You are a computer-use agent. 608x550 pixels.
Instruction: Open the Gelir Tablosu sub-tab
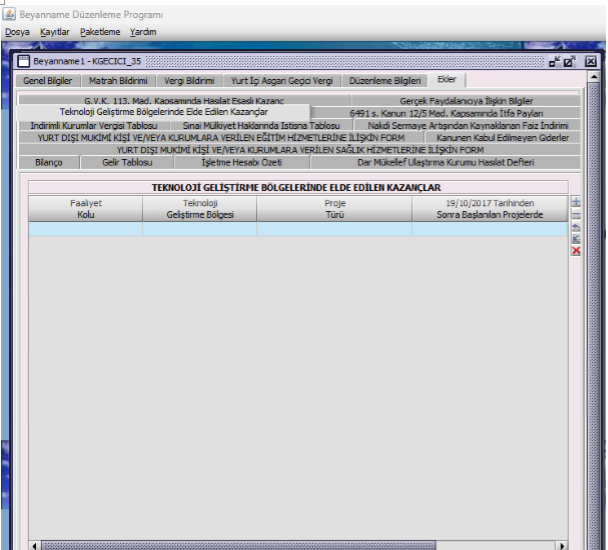click(x=127, y=162)
